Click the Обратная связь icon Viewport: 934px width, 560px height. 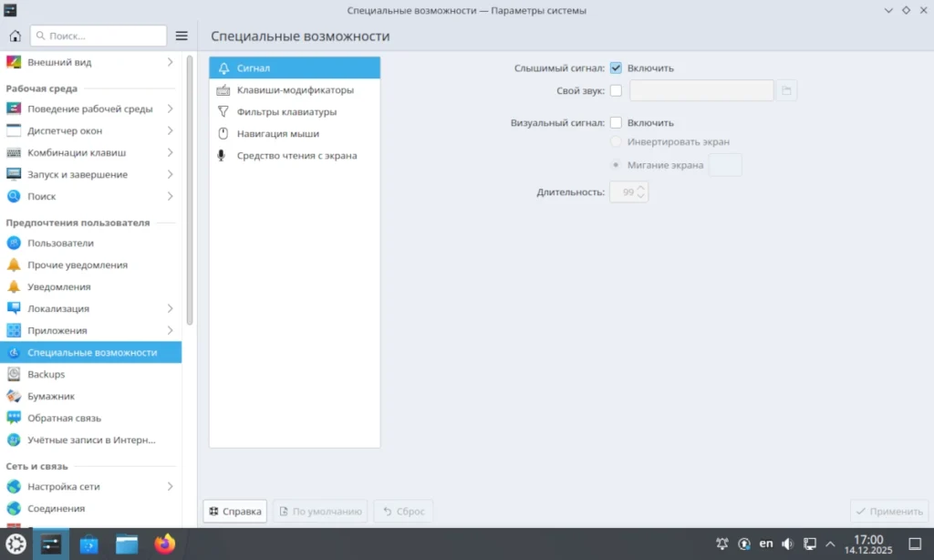[14, 418]
